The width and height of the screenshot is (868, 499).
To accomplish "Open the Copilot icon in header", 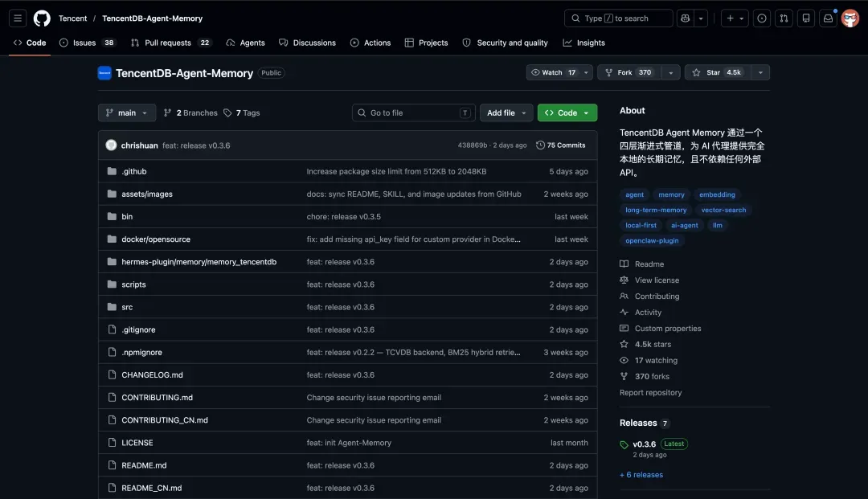I will coord(686,18).
